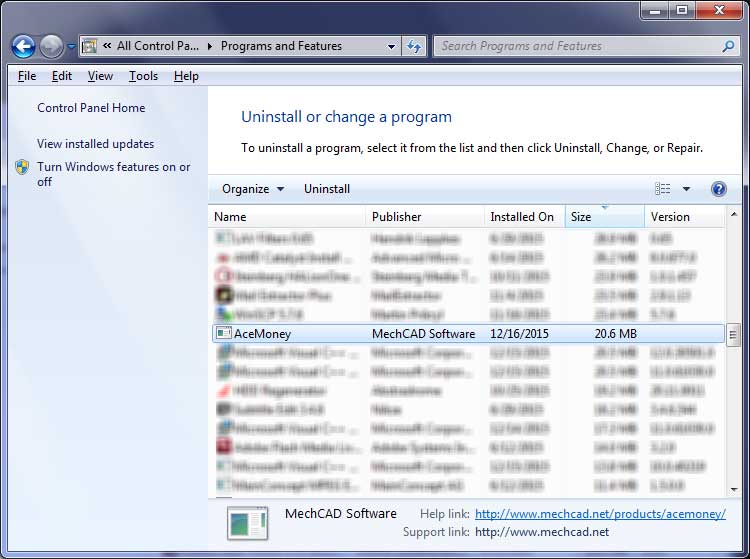
Task: Open the Help menu
Action: (186, 76)
